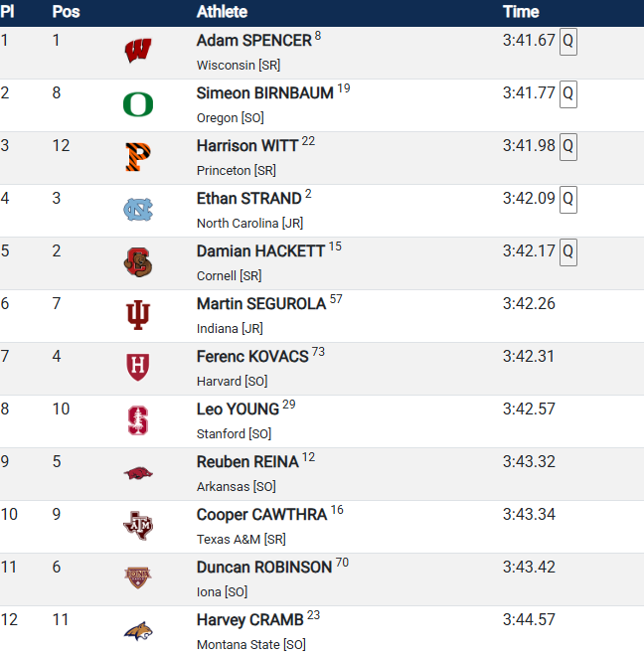Click the Arkansas Razorback logo

[x=138, y=473]
